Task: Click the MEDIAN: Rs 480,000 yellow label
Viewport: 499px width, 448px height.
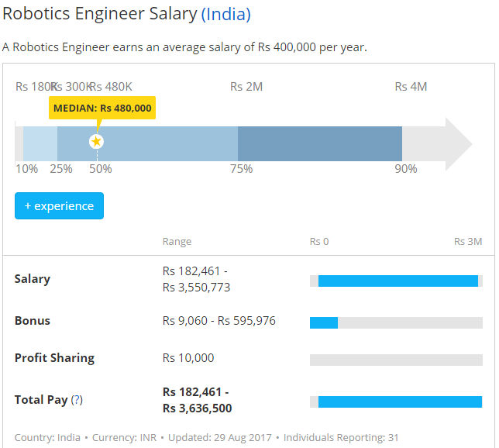Action: [102, 108]
